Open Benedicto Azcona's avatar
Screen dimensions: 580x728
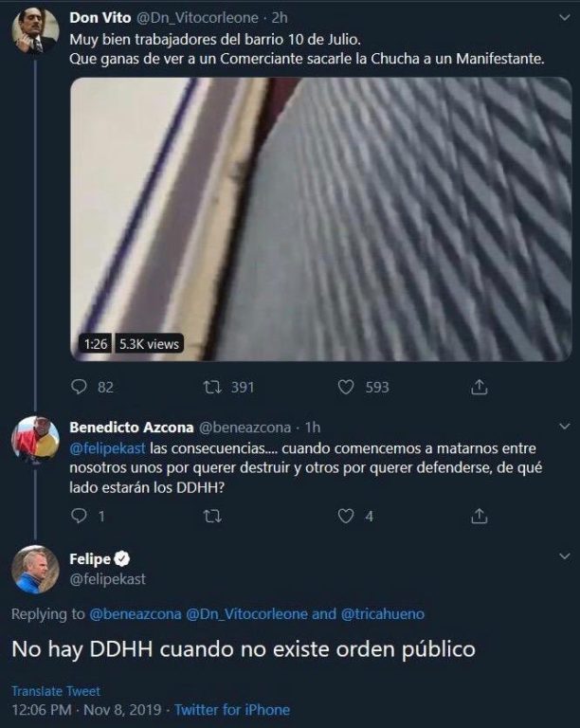click(x=35, y=438)
